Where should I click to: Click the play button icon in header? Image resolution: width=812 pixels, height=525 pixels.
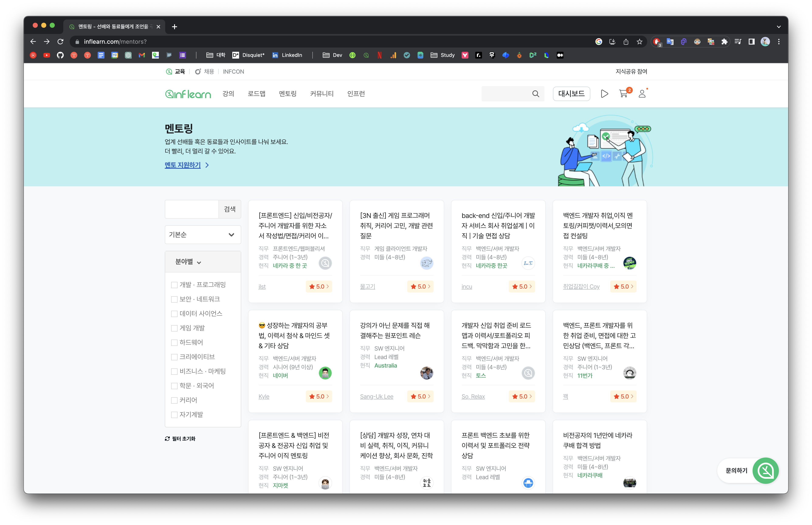604,94
